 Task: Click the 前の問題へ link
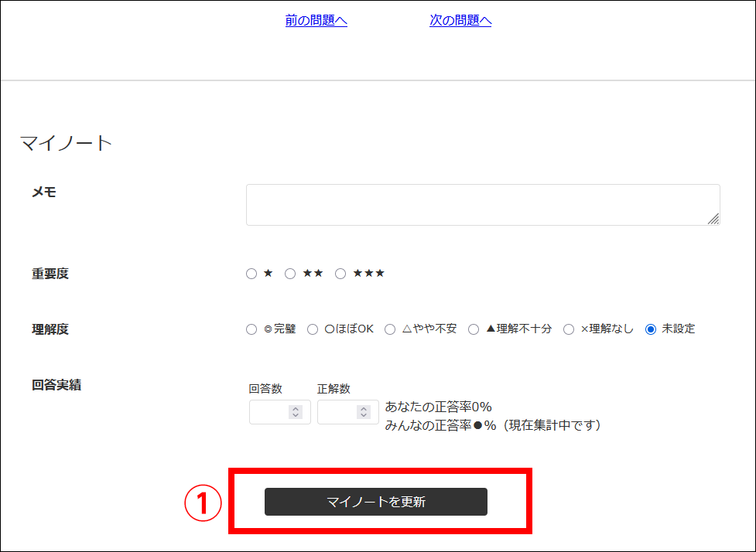pyautogui.click(x=316, y=21)
